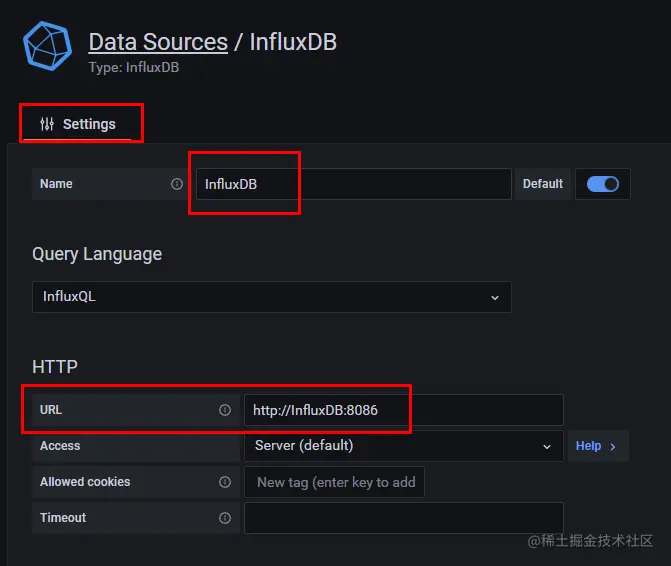Click the info icon beside Timeout
The image size is (671, 566).
point(225,518)
